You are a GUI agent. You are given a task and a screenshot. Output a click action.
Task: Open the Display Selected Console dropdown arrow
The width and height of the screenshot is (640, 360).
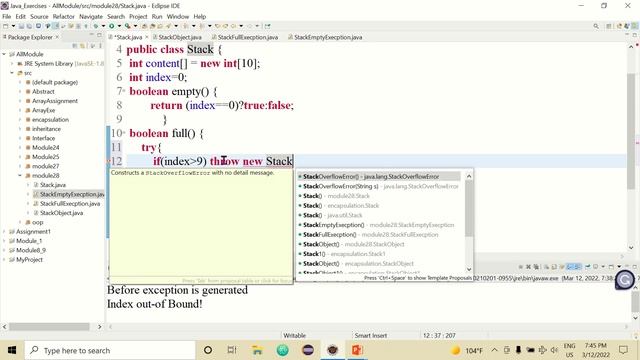click(603, 267)
